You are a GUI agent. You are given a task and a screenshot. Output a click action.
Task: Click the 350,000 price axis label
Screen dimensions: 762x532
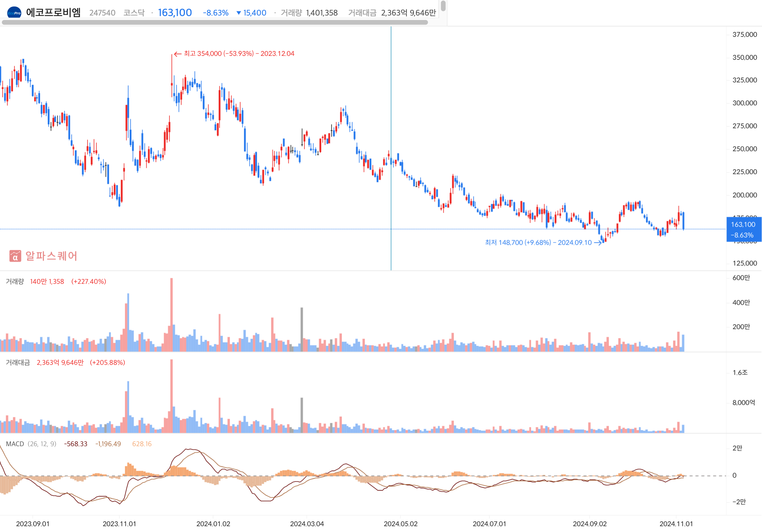[x=745, y=57]
